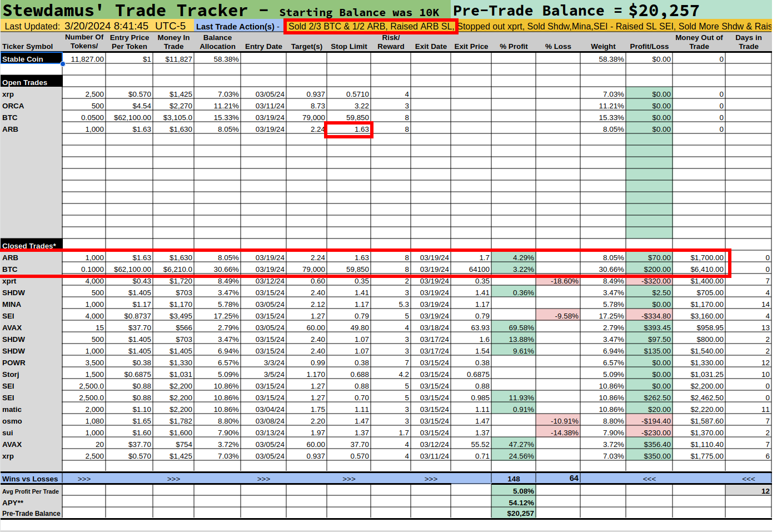
Task: Click the $3,105.0 BTC money in trade cell
Action: coord(173,118)
